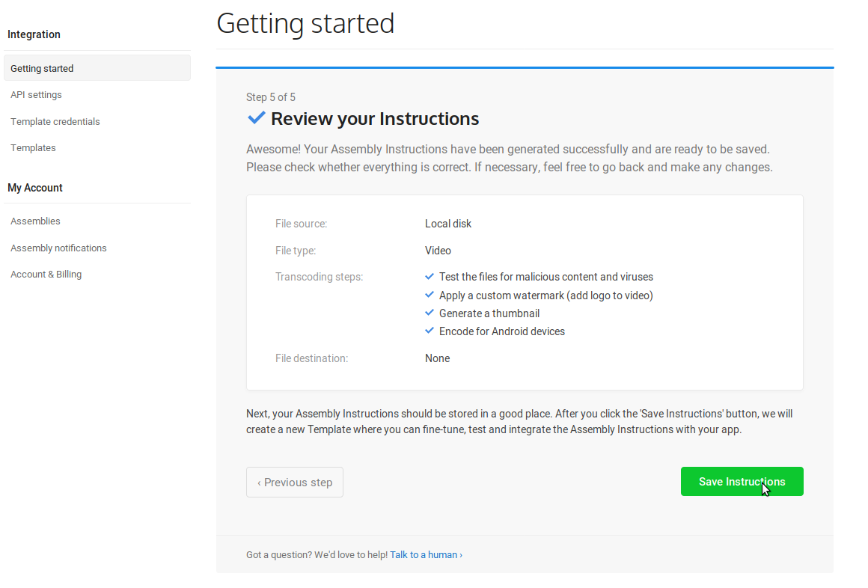View Assembly notifications
The height and width of the screenshot is (588, 868).
(58, 248)
